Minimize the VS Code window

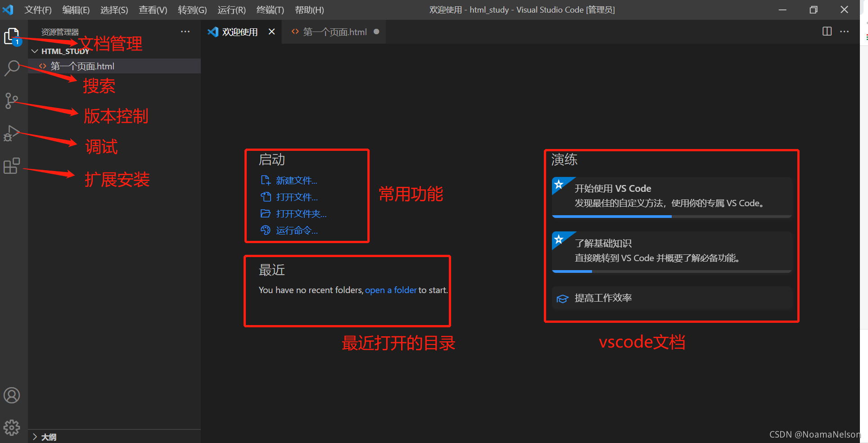tap(782, 9)
